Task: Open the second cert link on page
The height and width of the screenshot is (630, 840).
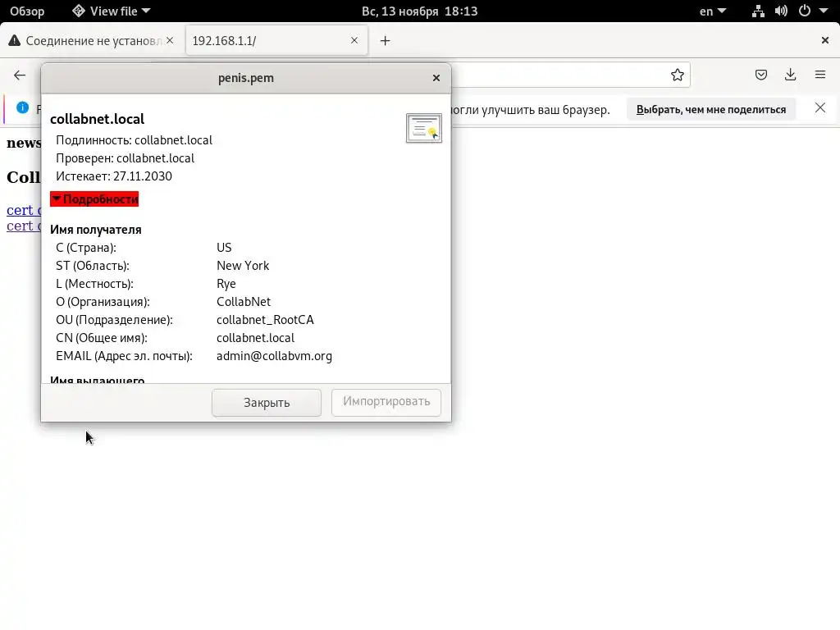Action: tap(24, 226)
